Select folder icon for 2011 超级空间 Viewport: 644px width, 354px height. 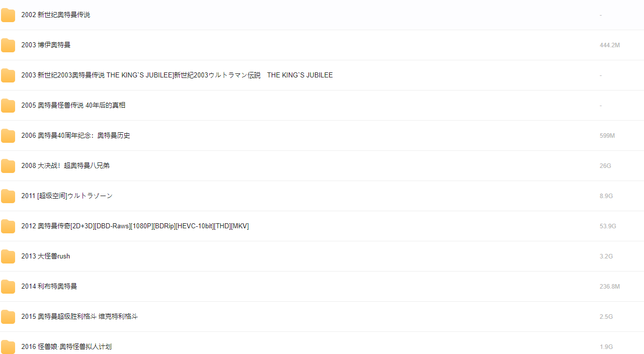tap(8, 196)
